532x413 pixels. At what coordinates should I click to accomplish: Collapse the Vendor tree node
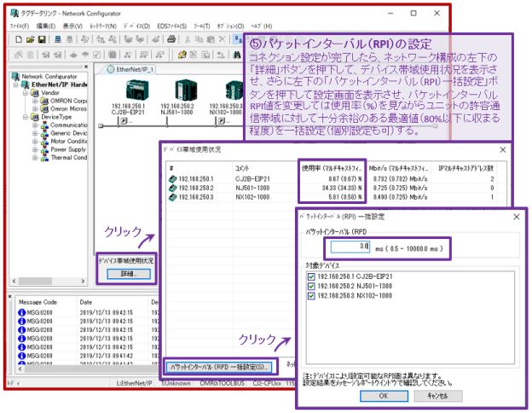click(26, 93)
